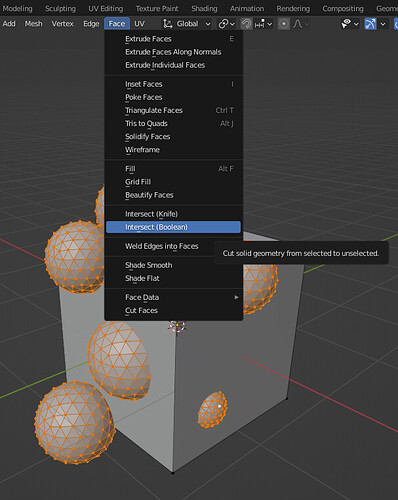The image size is (398, 500).
Task: Select Tris to Quads entry
Action: pos(173,123)
